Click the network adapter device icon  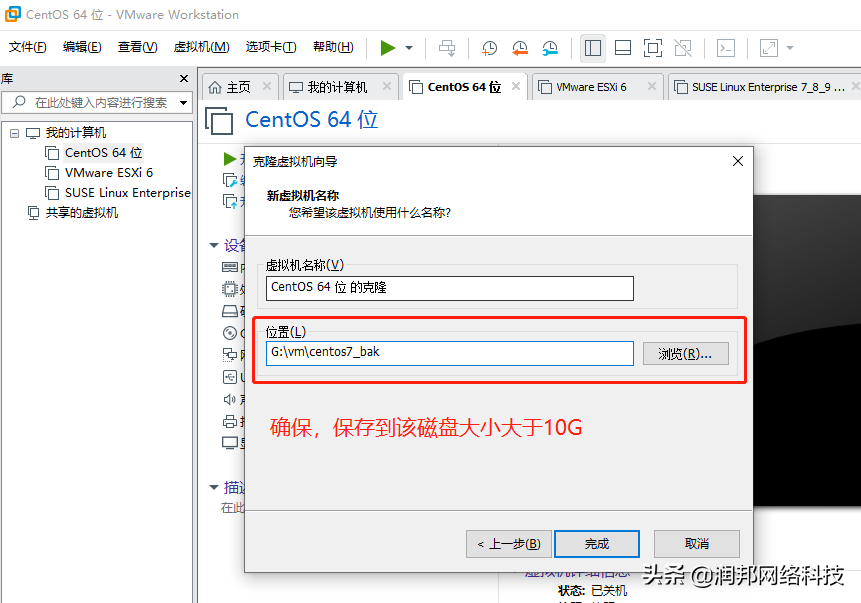230,355
